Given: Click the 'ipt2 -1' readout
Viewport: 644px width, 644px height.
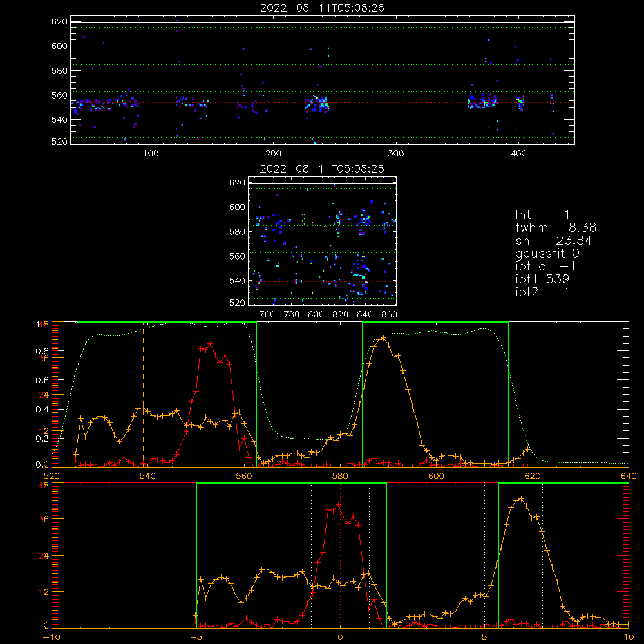Looking at the screenshot, I should tap(542, 292).
